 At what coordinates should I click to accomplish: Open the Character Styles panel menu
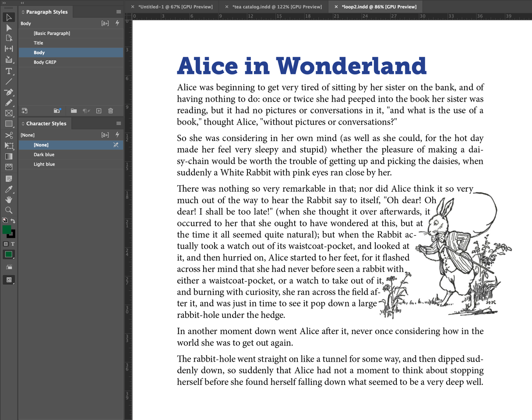[x=118, y=124]
